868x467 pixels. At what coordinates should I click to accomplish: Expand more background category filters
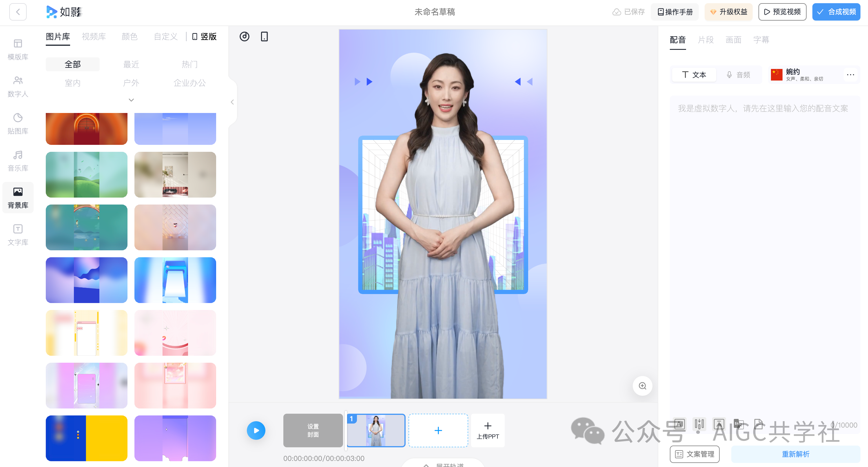(131, 100)
